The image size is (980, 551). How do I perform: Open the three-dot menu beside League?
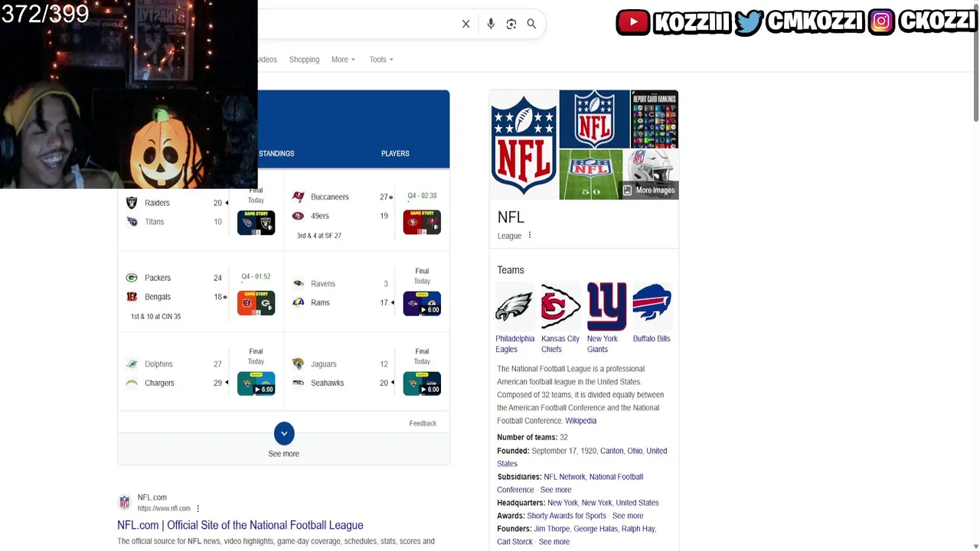click(529, 236)
